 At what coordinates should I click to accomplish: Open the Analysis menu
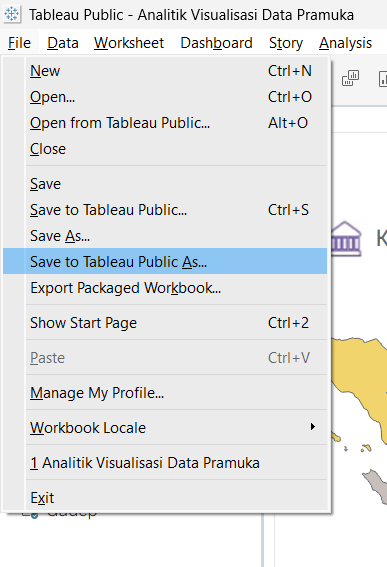tap(345, 43)
